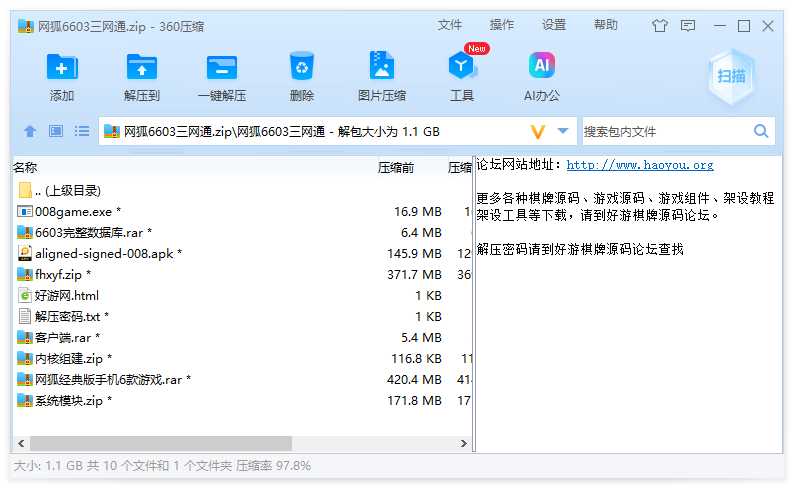Click the horizontal scrollbar thumb

[x=161, y=443]
